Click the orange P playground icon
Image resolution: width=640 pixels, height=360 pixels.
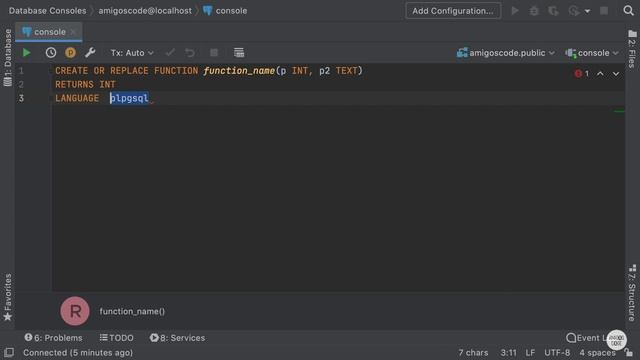click(70, 53)
